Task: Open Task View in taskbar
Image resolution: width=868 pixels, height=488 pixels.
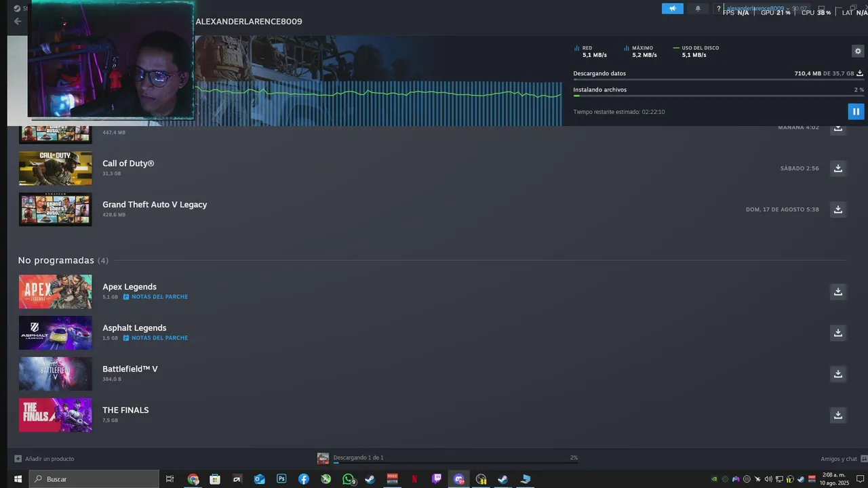Action: point(170,479)
